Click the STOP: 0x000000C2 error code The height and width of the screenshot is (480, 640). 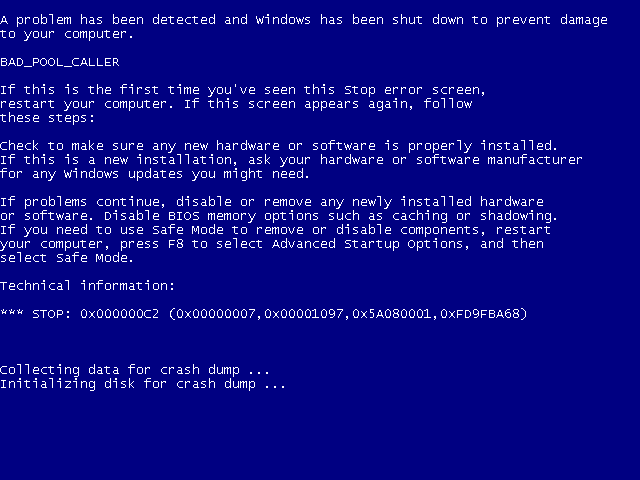[x=95, y=314]
